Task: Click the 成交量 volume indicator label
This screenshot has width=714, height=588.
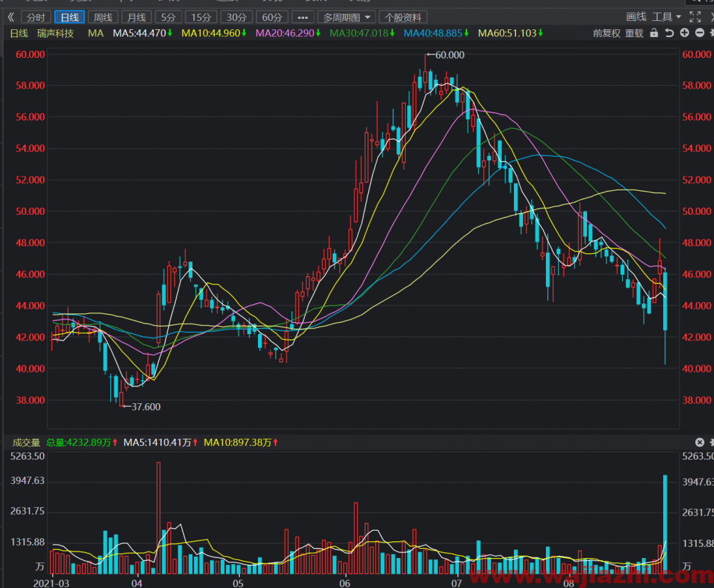Action: point(26,443)
